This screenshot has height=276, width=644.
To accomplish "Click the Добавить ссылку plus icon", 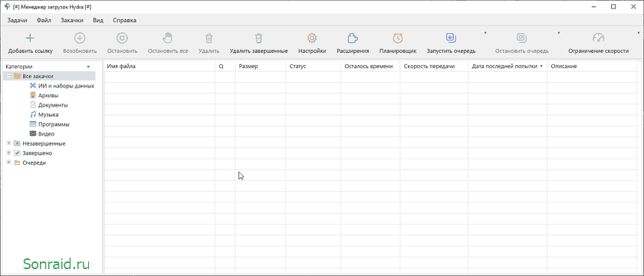I will [30, 38].
